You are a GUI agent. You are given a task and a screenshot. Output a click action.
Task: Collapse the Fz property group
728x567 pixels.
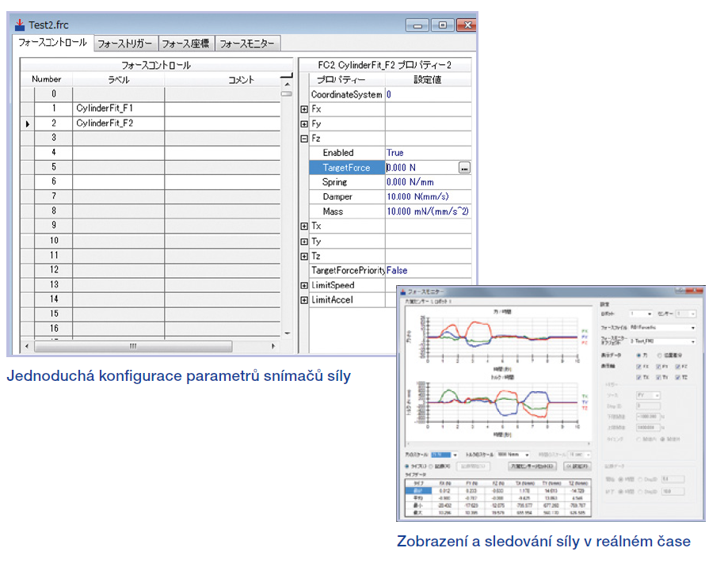pos(304,139)
